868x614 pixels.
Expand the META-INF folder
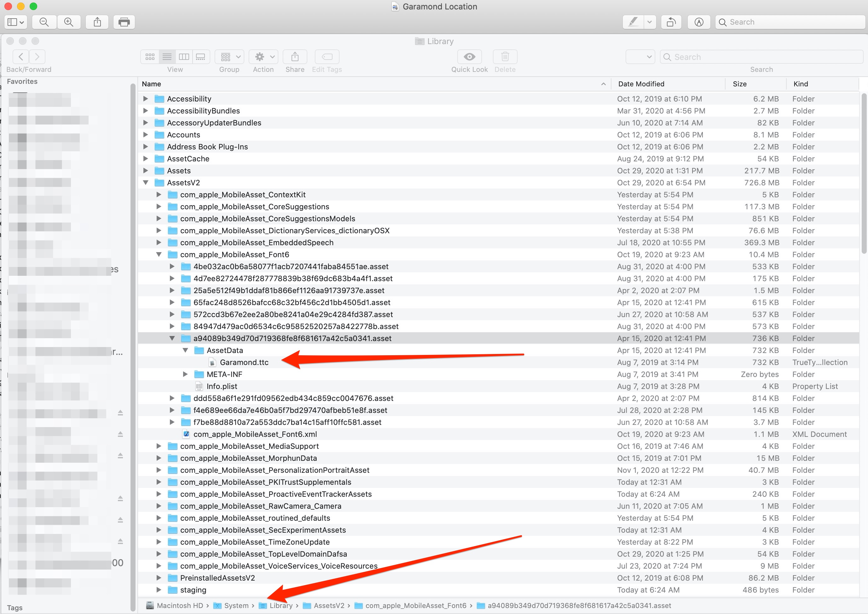tap(185, 374)
